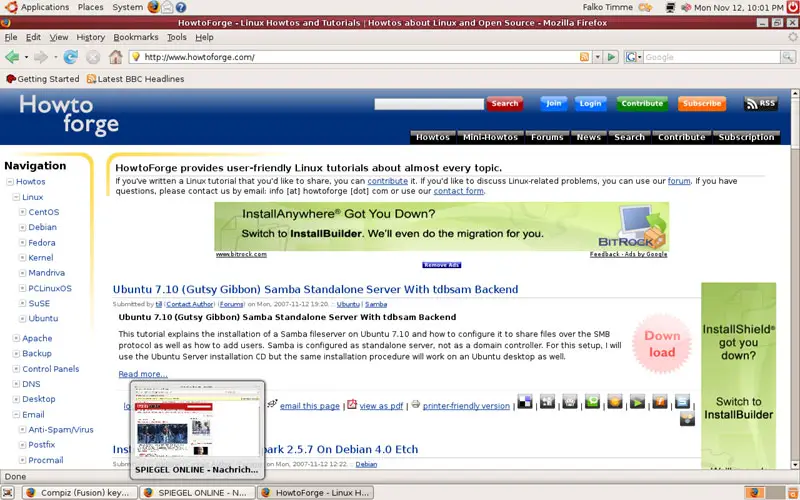
Task: Expand the Apache tree node
Action: 16,338
